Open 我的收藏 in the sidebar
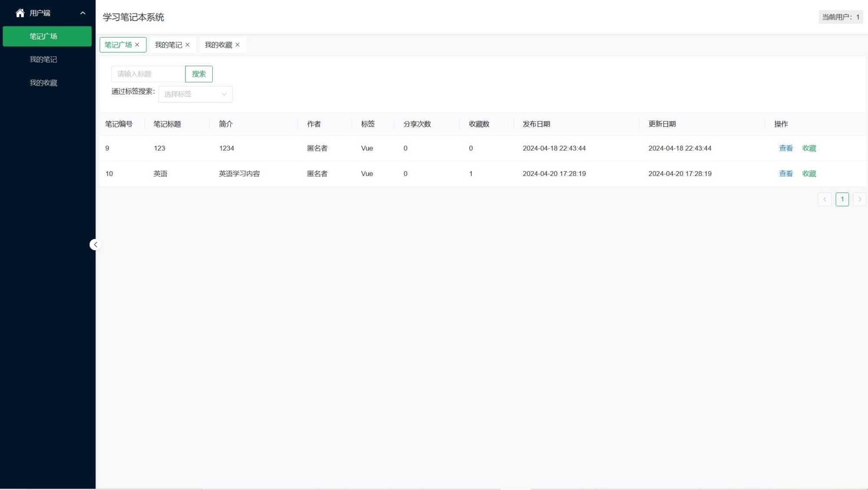 click(x=43, y=83)
